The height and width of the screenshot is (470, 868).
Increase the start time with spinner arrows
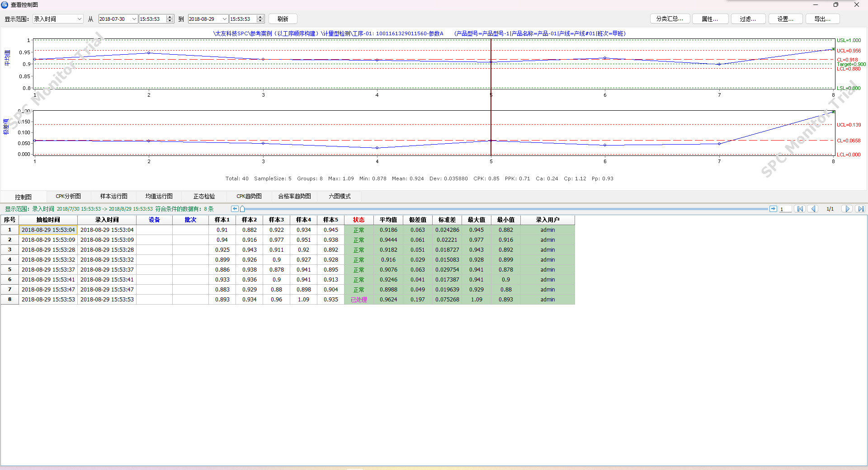pos(170,17)
